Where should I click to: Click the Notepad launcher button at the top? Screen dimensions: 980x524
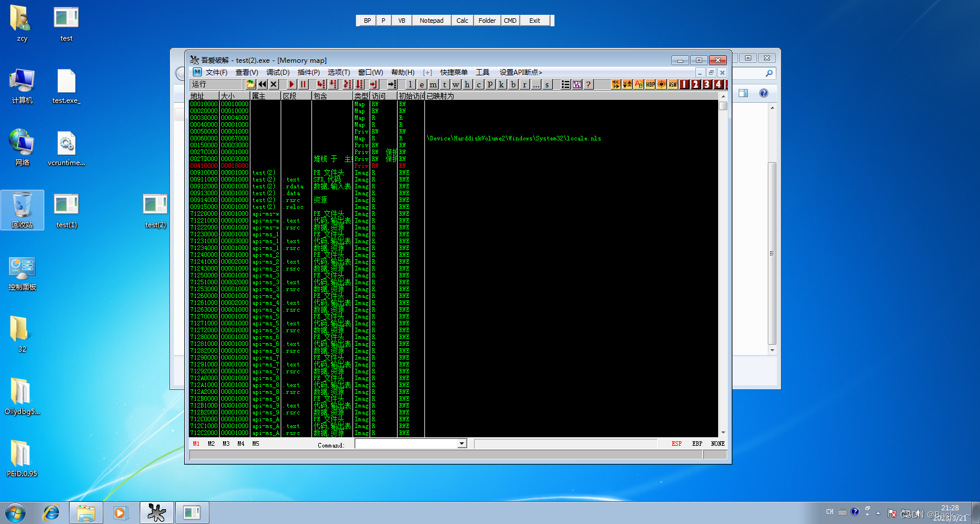(x=431, y=21)
